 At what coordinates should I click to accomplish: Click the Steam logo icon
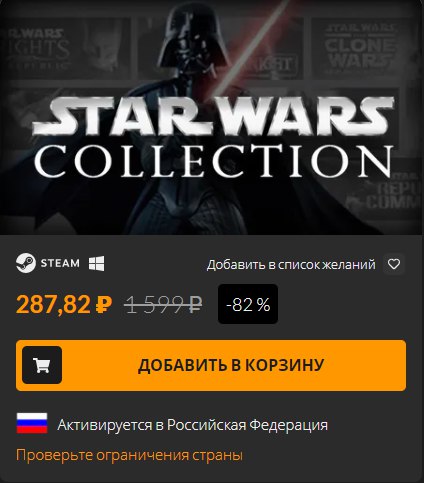(26, 263)
